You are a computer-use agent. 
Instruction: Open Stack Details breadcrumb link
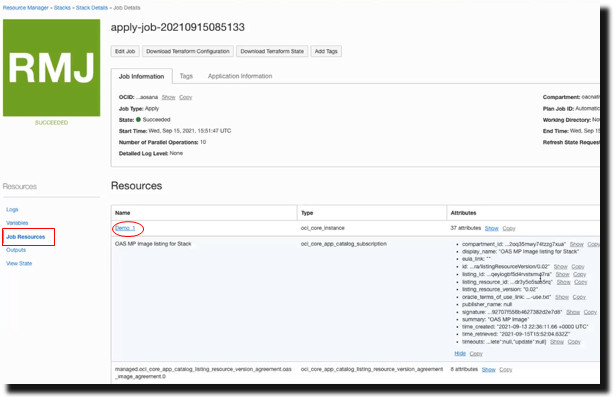(92, 7)
